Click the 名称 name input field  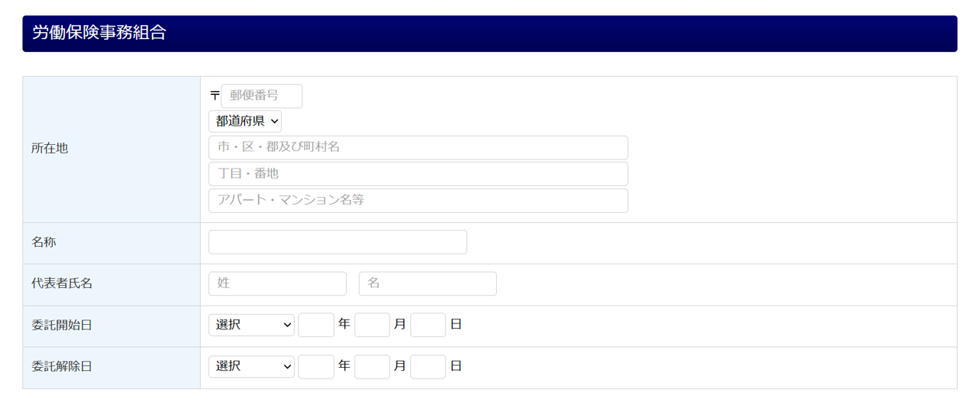click(x=338, y=242)
